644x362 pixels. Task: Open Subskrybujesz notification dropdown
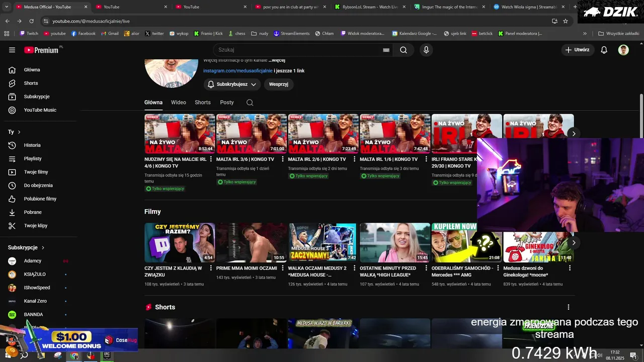point(232,84)
